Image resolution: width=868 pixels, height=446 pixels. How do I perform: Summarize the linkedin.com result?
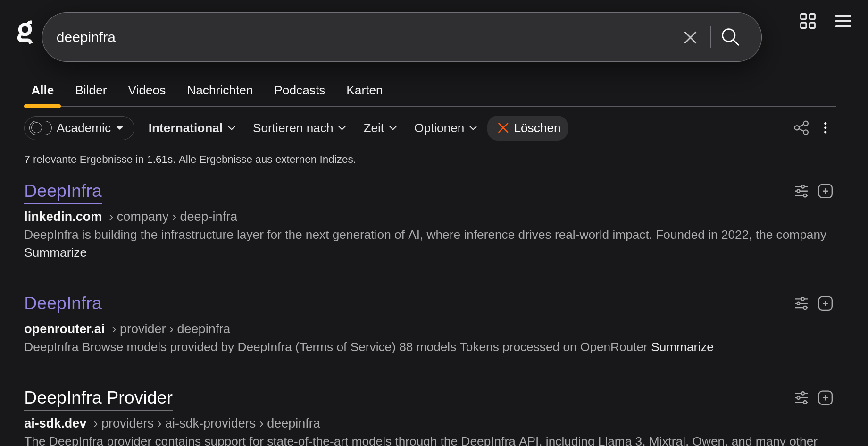(x=56, y=253)
